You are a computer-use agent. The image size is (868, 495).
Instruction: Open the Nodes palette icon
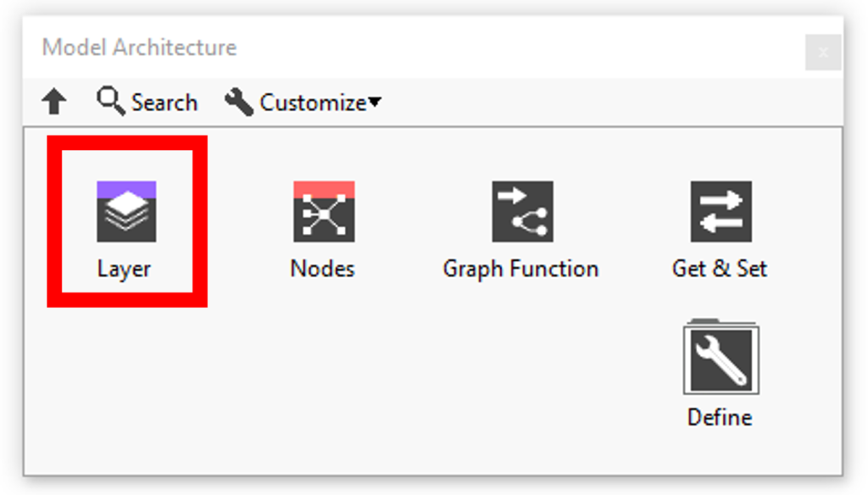(x=324, y=212)
